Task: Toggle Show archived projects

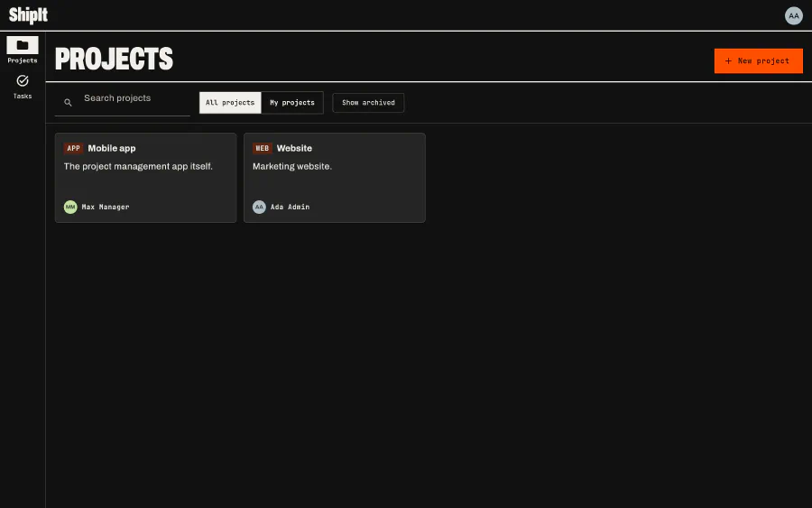Action: pyautogui.click(x=368, y=103)
